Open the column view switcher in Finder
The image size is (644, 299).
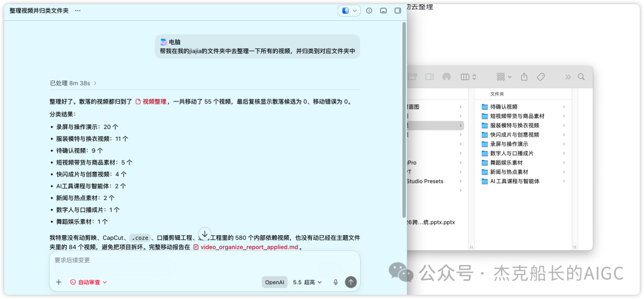click(x=468, y=77)
